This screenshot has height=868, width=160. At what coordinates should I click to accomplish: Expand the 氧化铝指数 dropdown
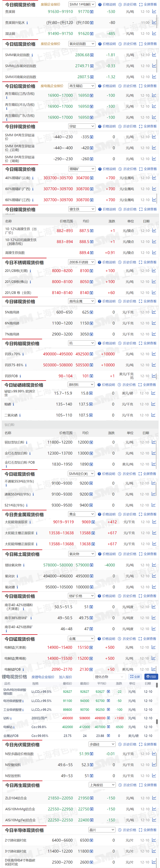point(82,44)
